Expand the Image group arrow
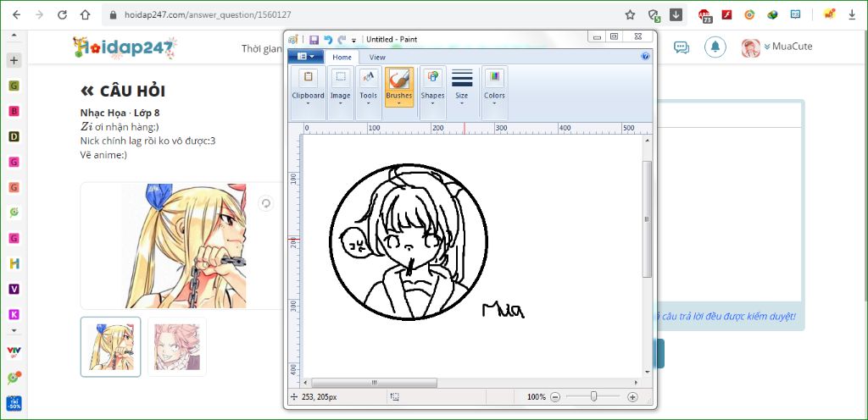Image resolution: width=868 pixels, height=420 pixels. point(341,103)
